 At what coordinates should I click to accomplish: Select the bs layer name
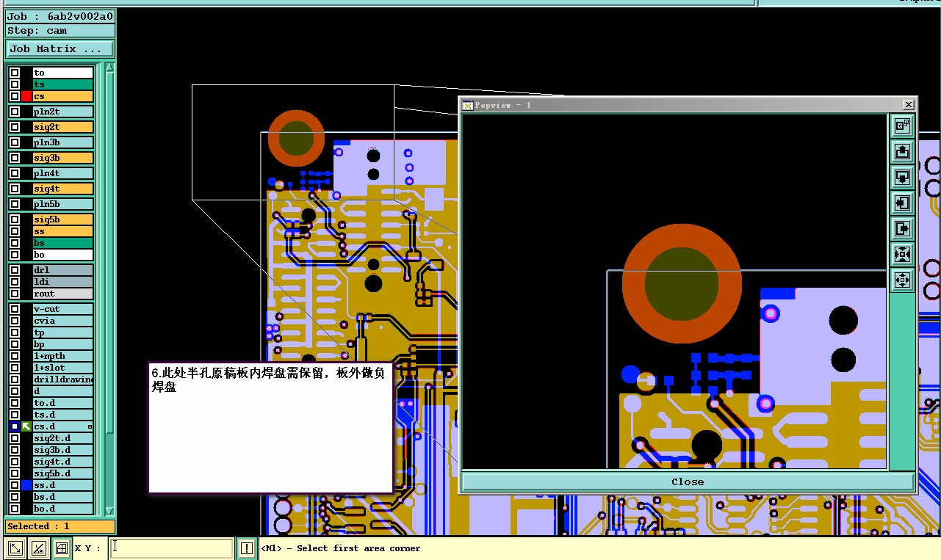coord(63,243)
